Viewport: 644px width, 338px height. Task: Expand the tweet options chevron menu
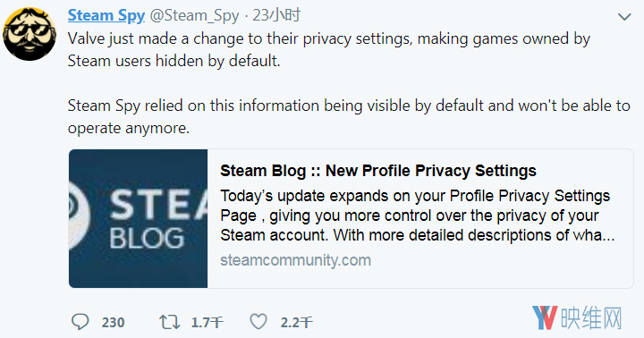tap(624, 17)
